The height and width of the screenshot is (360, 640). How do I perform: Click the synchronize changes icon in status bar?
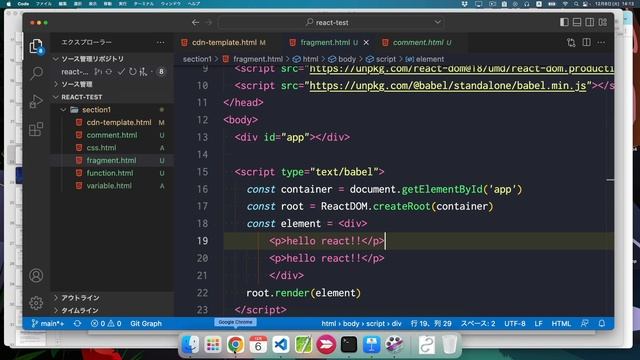pyautogui.click(x=77, y=324)
